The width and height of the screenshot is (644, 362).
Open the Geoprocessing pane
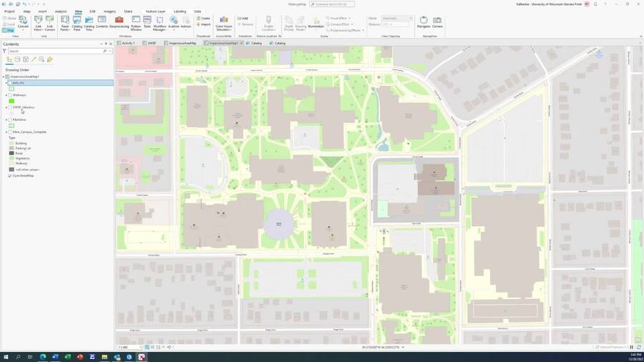pyautogui.click(x=119, y=22)
